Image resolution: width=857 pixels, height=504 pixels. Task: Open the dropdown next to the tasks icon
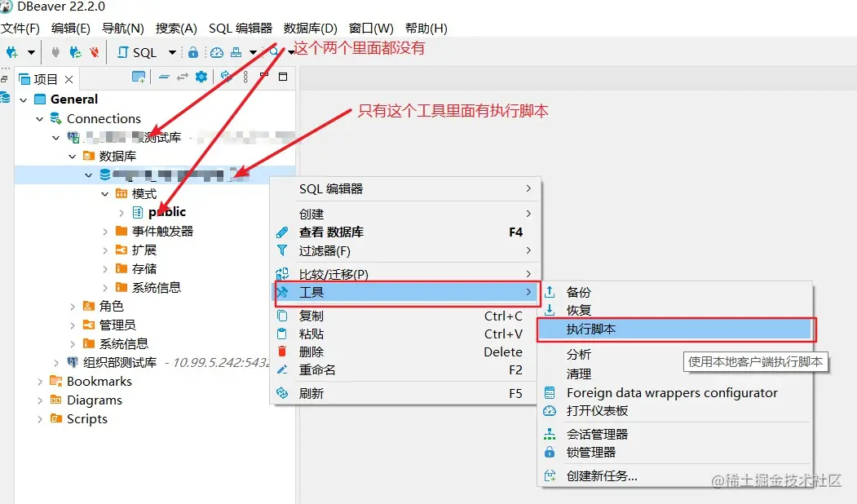[253, 52]
